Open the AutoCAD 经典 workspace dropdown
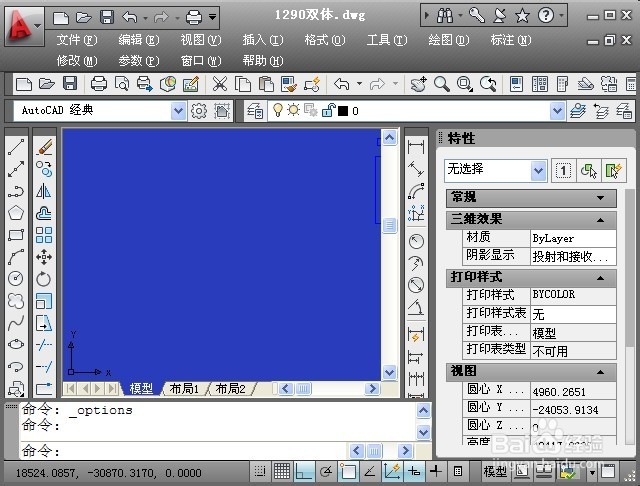The image size is (640, 486). pyautogui.click(x=178, y=111)
